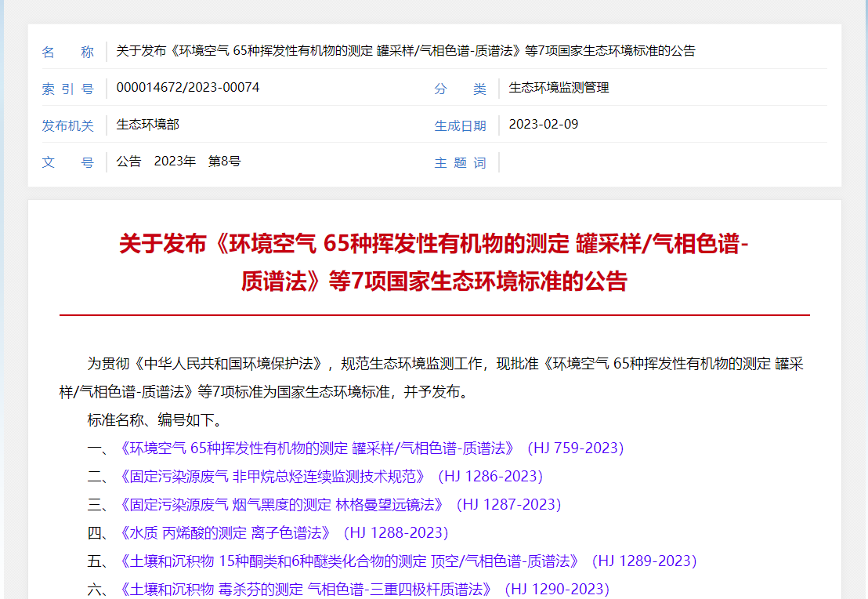Click the intro paragraph starting with 为贯彻
This screenshot has height=599, width=868.
(434, 377)
